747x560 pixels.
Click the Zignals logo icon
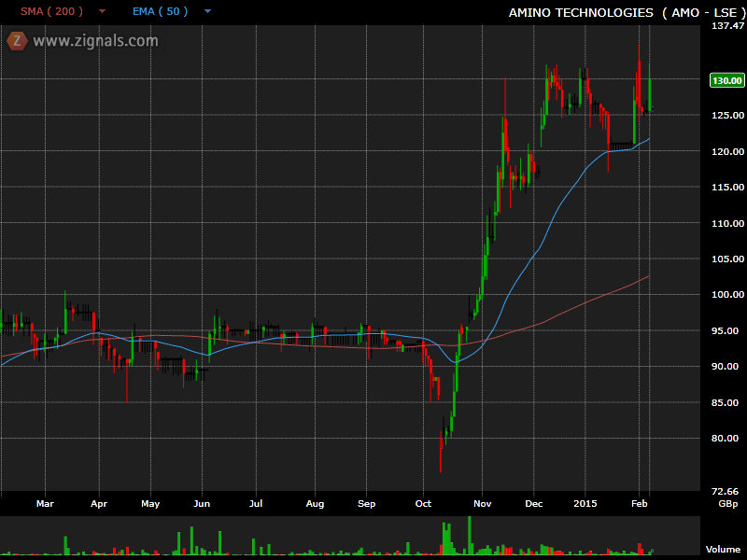(17, 40)
